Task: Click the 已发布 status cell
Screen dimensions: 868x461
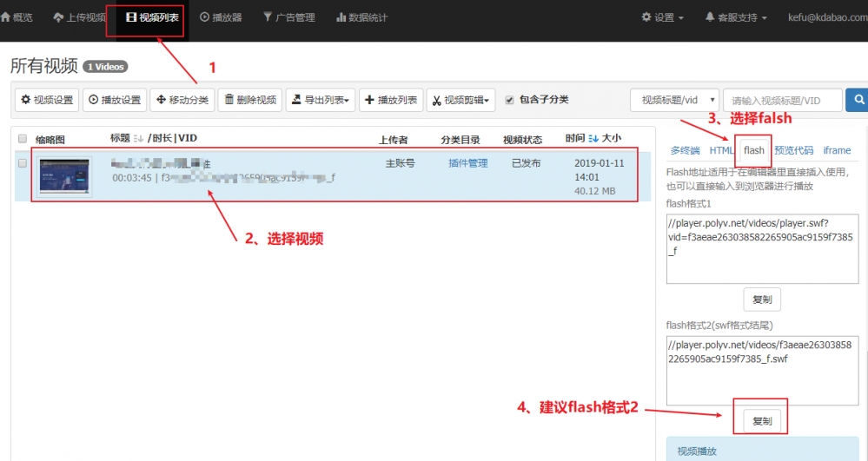Action: (527, 163)
